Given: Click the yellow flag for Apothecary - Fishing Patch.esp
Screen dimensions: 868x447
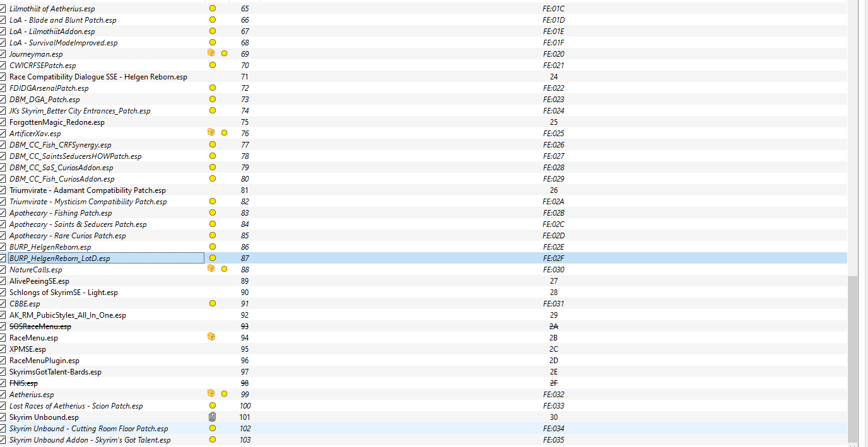Looking at the screenshot, I should pos(212,212).
